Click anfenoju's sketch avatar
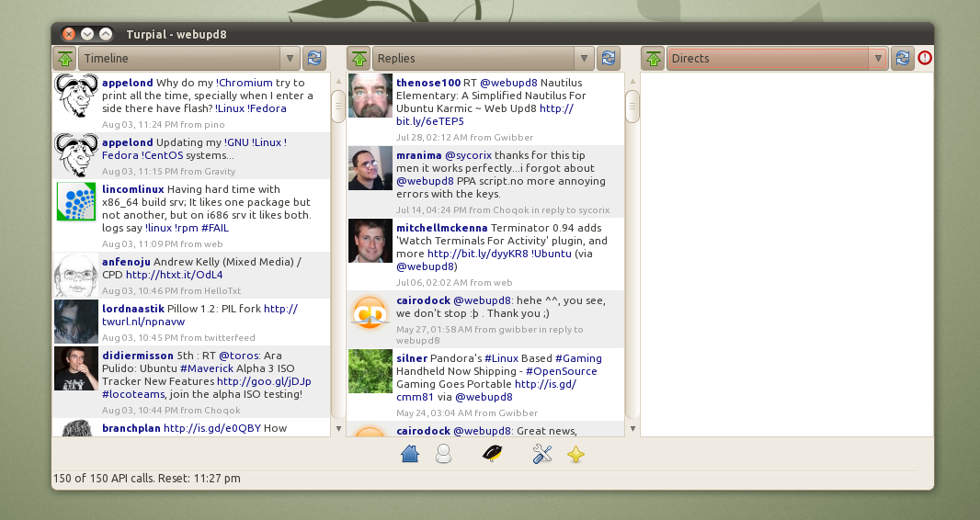Viewport: 980px width, 520px height. 76,276
